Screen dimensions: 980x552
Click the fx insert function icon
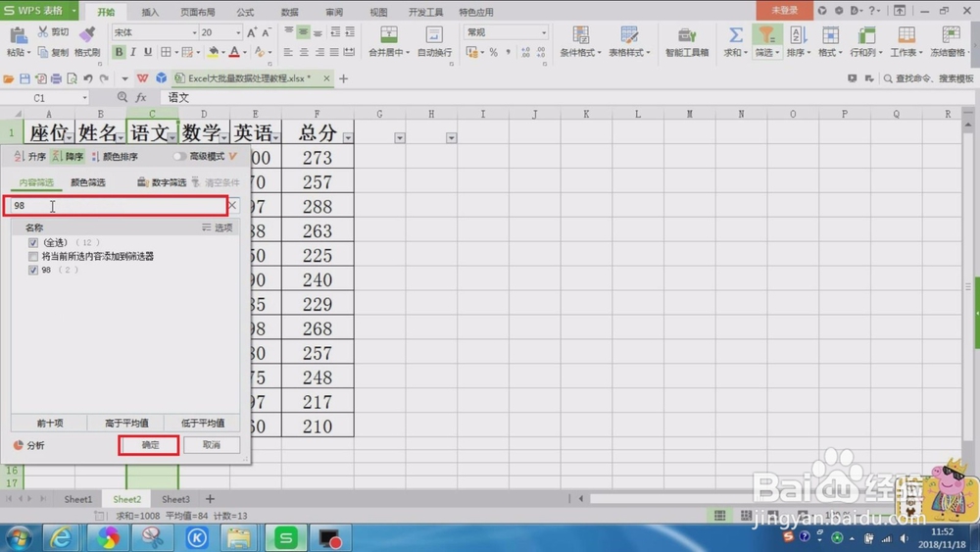[x=141, y=97]
